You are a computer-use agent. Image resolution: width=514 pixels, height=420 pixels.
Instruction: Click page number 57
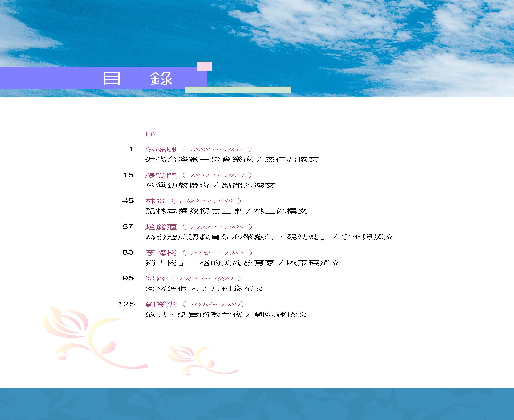pyautogui.click(x=128, y=227)
